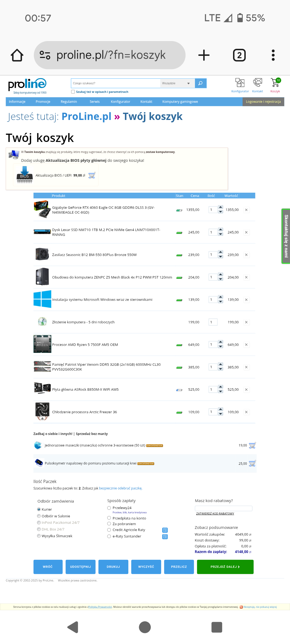This screenshot has height=644, width=290.
Task: Open the tab switcher showing 2 tabs
Action: [x=239, y=55]
